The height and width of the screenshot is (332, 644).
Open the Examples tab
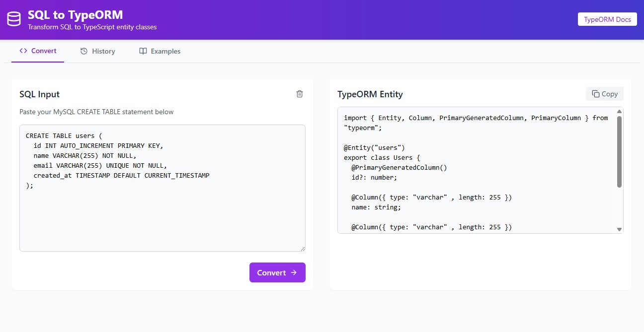tap(160, 51)
